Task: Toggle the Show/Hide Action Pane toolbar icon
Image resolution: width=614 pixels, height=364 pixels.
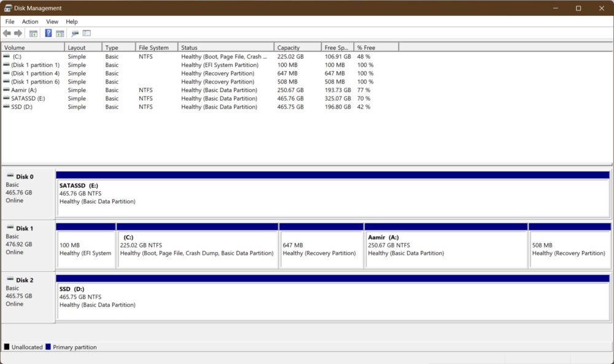Action: [60, 33]
